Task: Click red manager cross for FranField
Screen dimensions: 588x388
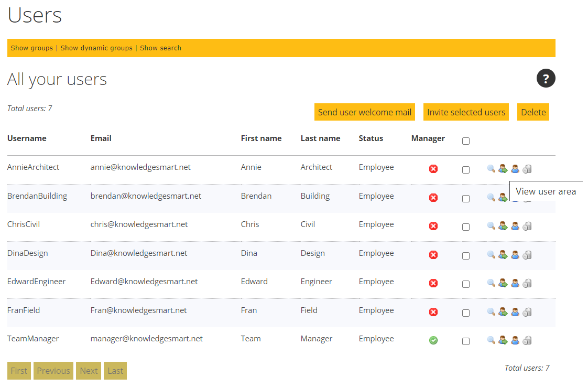Action: point(433,312)
